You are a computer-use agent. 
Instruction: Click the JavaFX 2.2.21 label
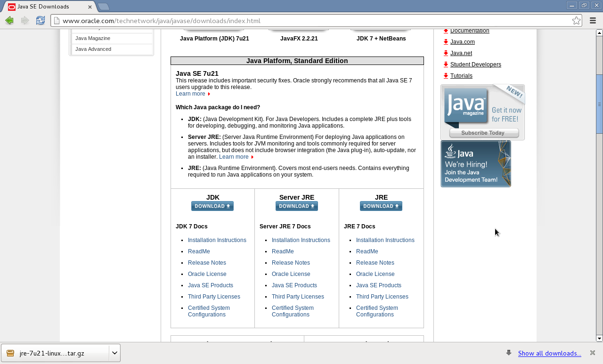[x=299, y=39]
